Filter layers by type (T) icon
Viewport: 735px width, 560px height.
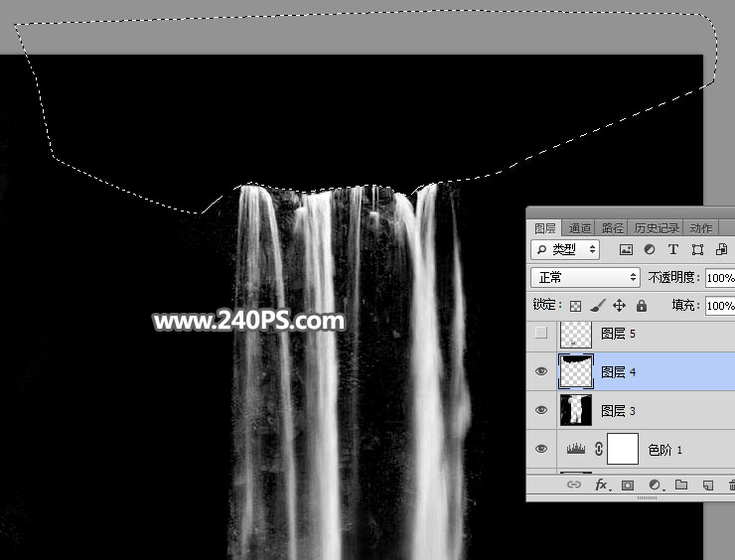[673, 250]
